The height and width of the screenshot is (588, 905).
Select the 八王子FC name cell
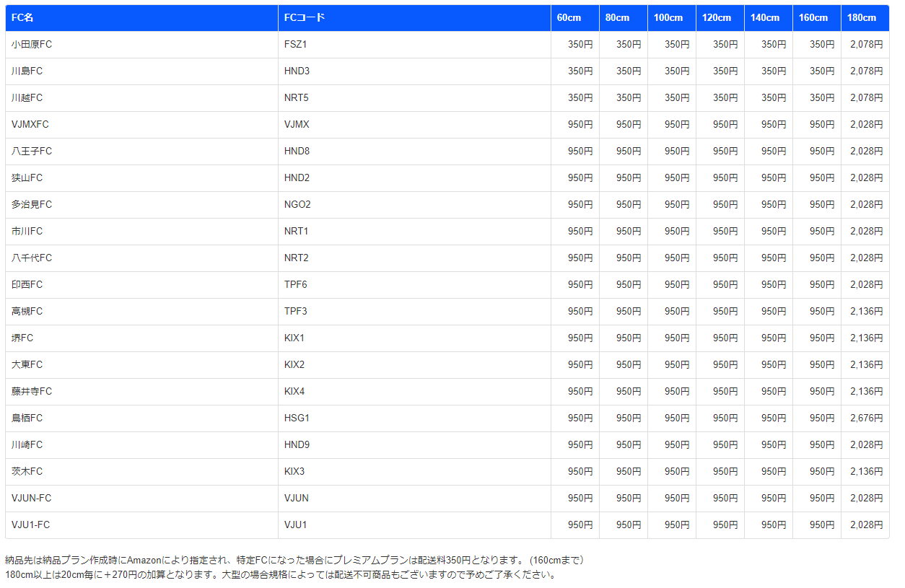coord(32,151)
